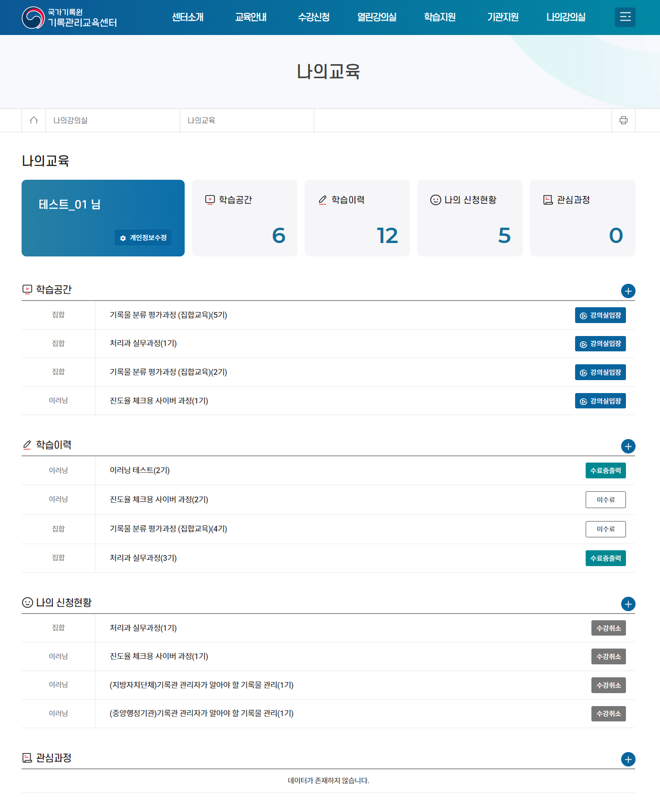The image size is (660, 812).
Task: Open the 나의강의실 top menu
Action: [566, 17]
